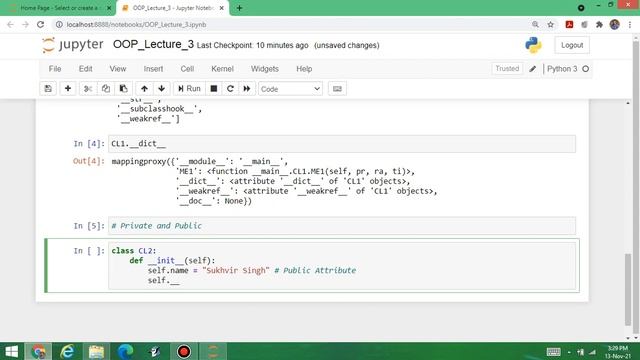Move selected cell down arrow
640x360 pixels.
click(162, 89)
